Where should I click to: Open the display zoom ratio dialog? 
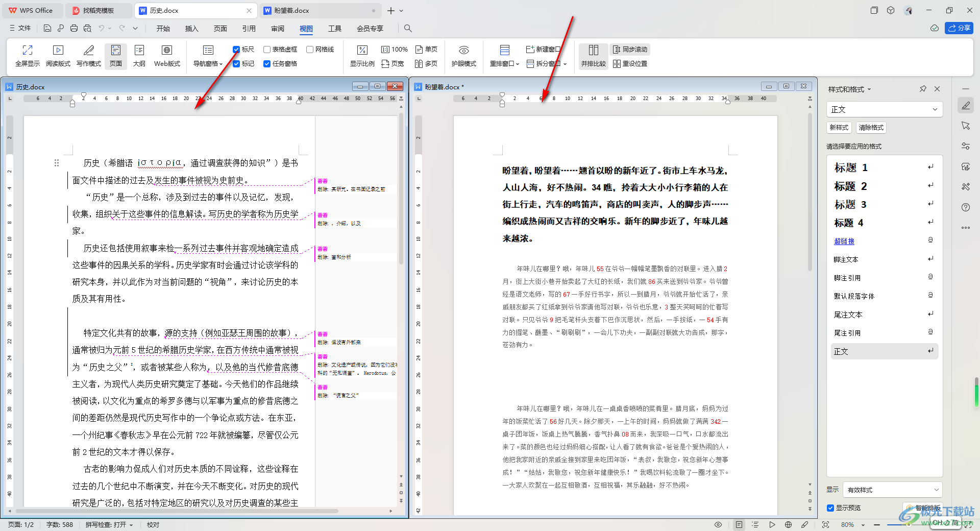tap(362, 56)
